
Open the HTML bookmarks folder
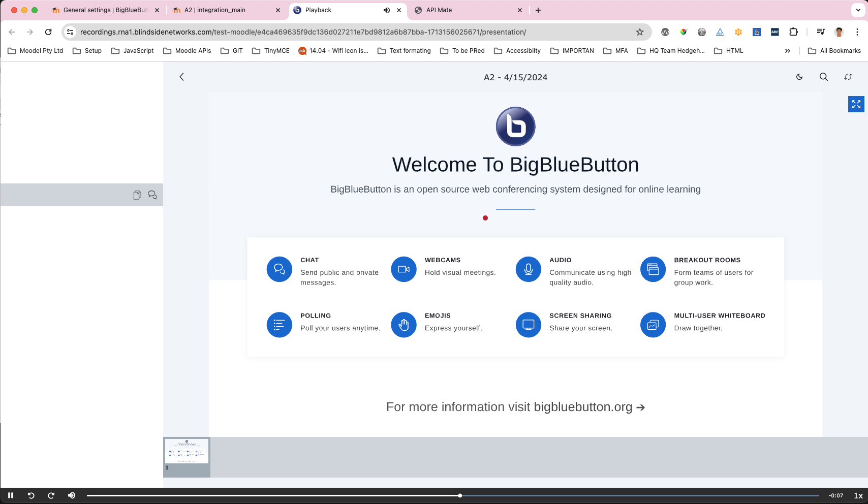[x=729, y=51]
